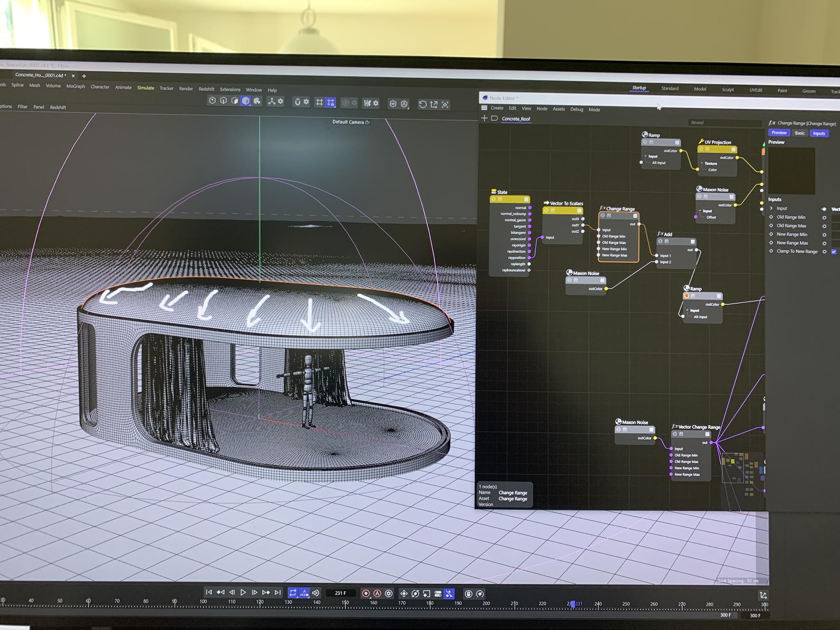
Task: Toggle the Preview tab button in attributes panel
Action: (x=779, y=132)
